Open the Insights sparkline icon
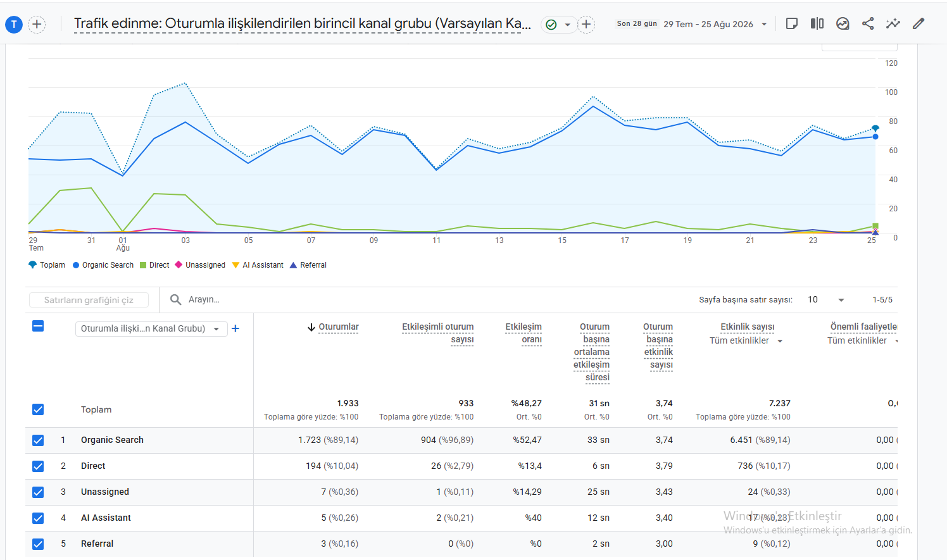This screenshot has height=560, width=947. tap(893, 23)
